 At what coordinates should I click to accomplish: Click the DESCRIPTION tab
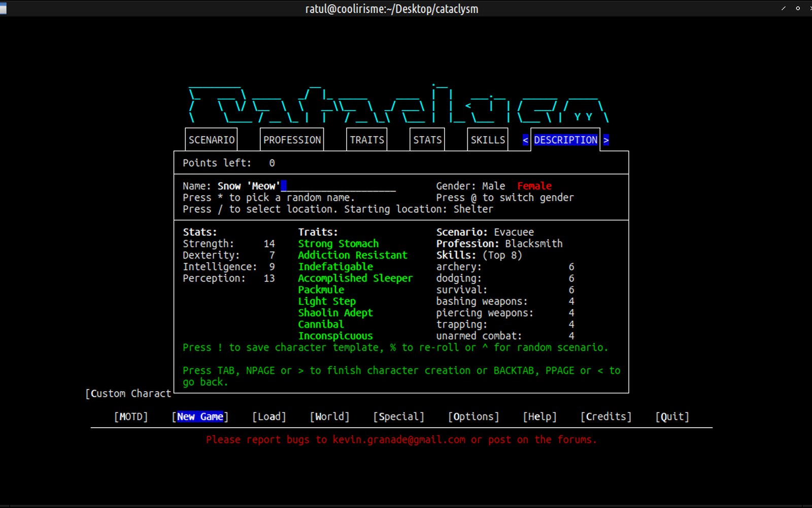click(x=565, y=140)
